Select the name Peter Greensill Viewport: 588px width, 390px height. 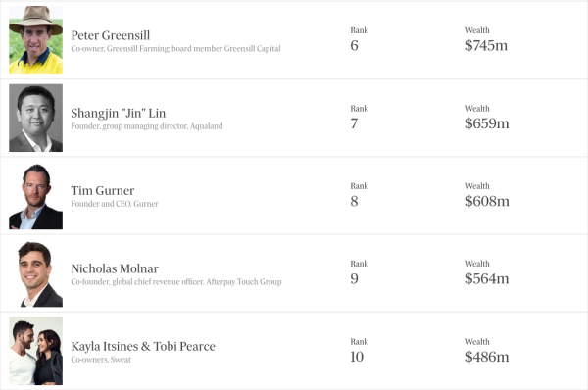(110, 35)
